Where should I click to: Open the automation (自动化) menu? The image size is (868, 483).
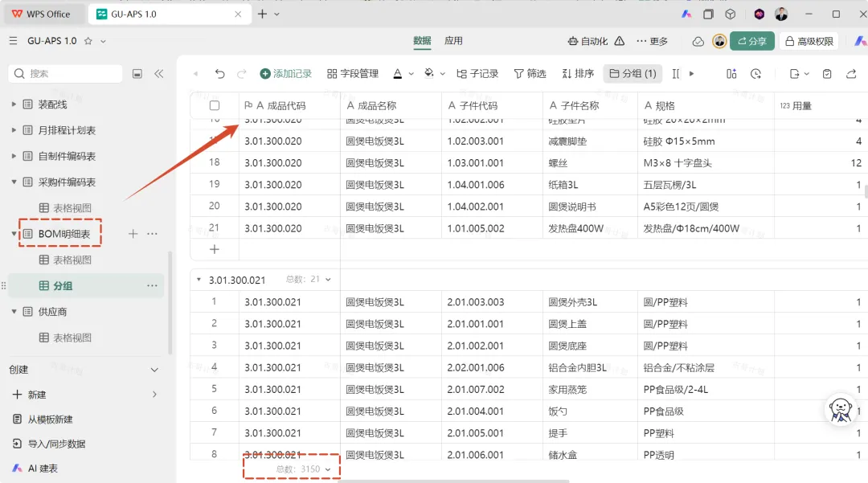coord(588,41)
